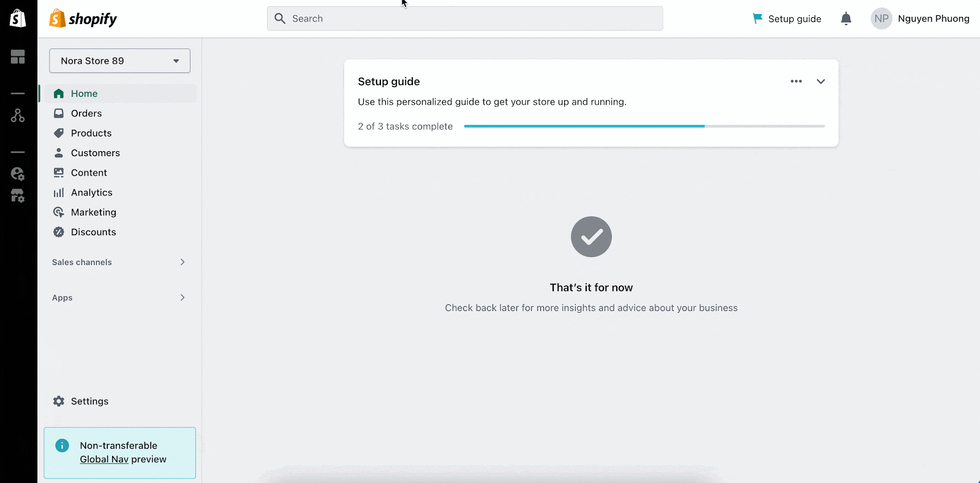Click the setup tasks progress bar

tap(644, 126)
